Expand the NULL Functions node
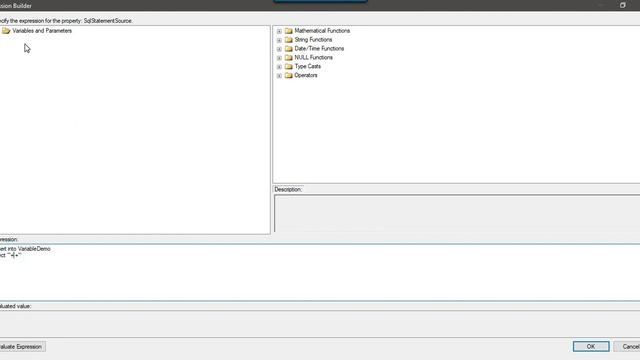The image size is (640, 360). point(279,58)
